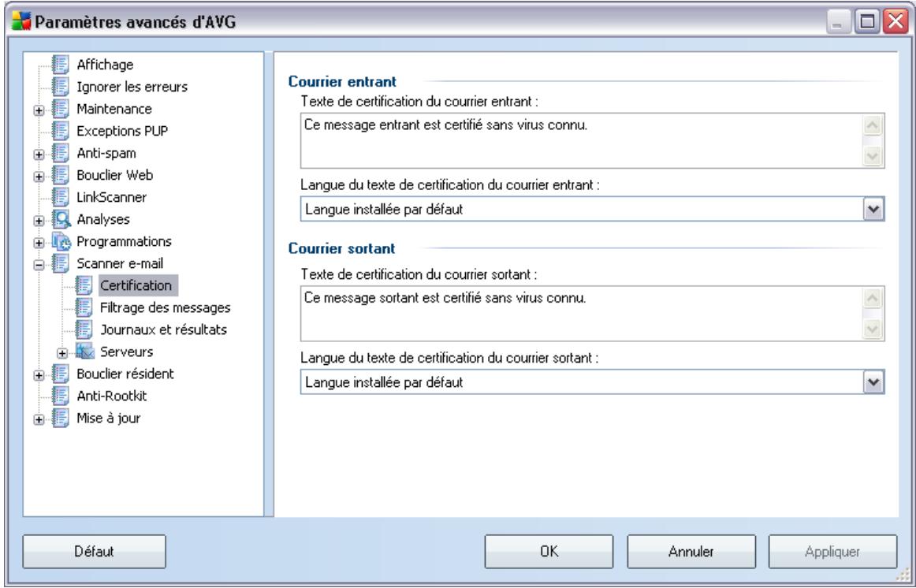Select Anti-Rootkit in the tree
The width and height of the screenshot is (916, 588).
112,396
